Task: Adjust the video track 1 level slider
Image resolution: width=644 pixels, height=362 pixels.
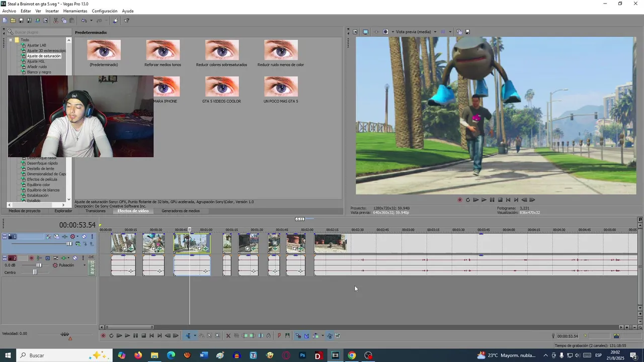Action: coord(69,244)
